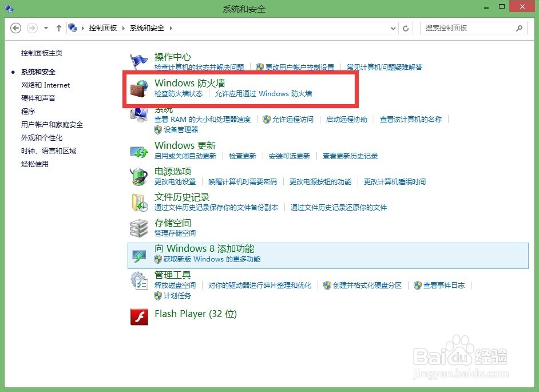Viewport: 539px width, 392px height.
Task: Click 查看事件日志 link
Action: coord(444,285)
